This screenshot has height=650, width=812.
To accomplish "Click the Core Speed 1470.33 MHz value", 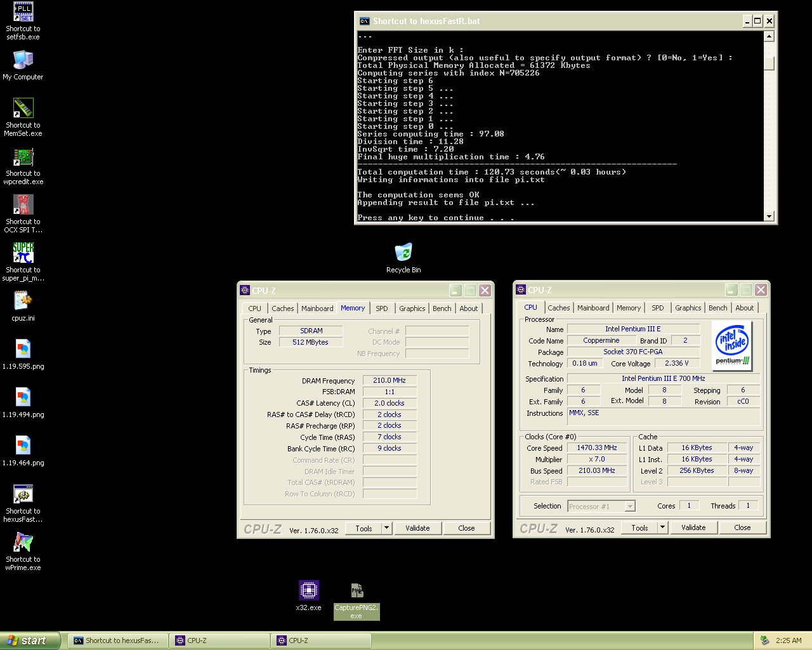I will click(597, 448).
